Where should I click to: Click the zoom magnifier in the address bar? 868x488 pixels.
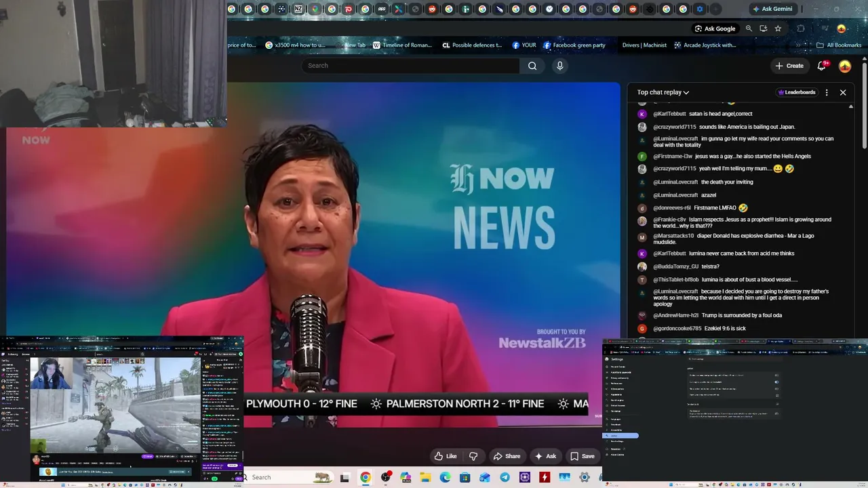pyautogui.click(x=749, y=28)
